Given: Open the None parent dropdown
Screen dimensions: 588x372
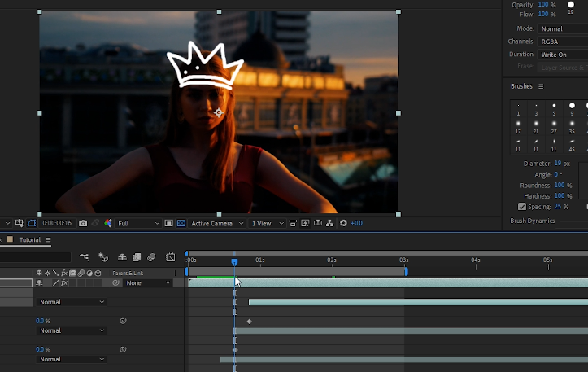Looking at the screenshot, I should tap(148, 282).
